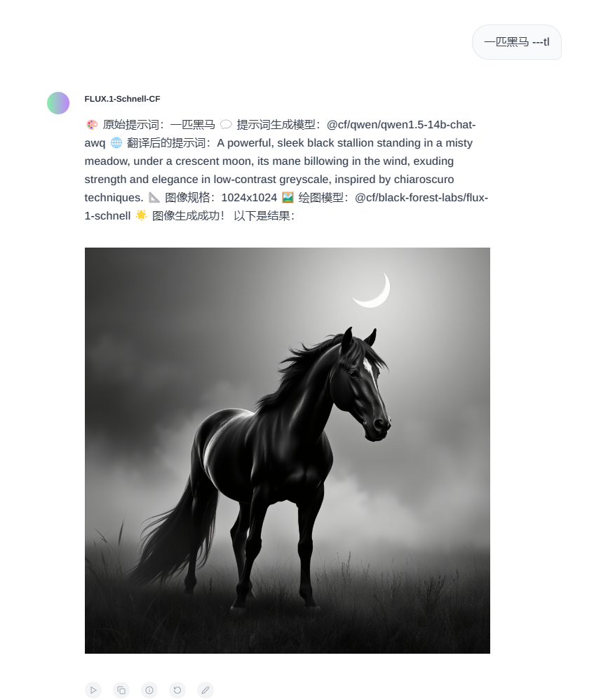Viewport: 594px width, 700px height.
Task: Copy the response using the copy icon
Action: [x=121, y=690]
